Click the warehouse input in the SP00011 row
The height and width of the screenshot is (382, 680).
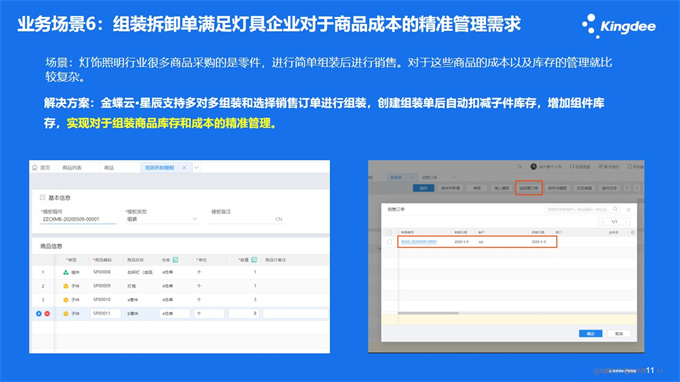tap(175, 313)
